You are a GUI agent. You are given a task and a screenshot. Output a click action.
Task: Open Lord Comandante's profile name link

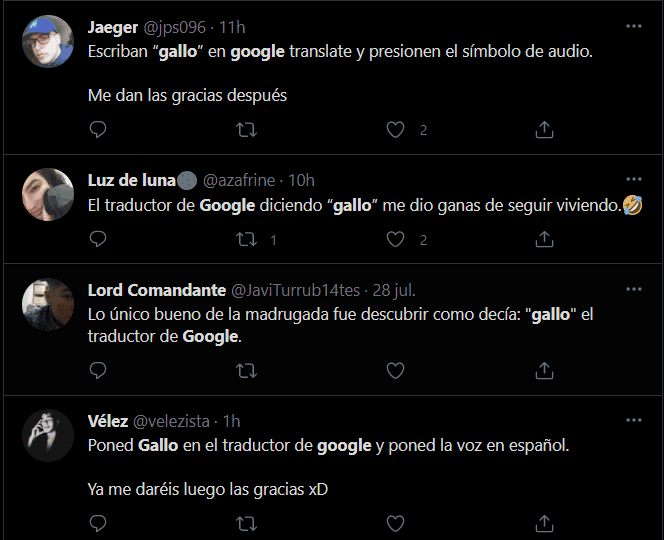(x=157, y=290)
